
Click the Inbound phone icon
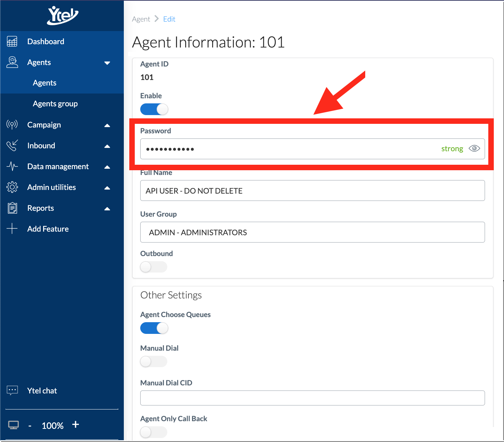point(12,145)
